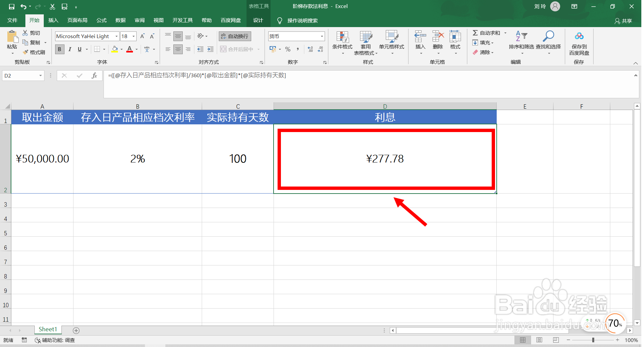This screenshot has width=644, height=347.
Task: Click the Accounting Number Format icon
Action: tap(273, 49)
